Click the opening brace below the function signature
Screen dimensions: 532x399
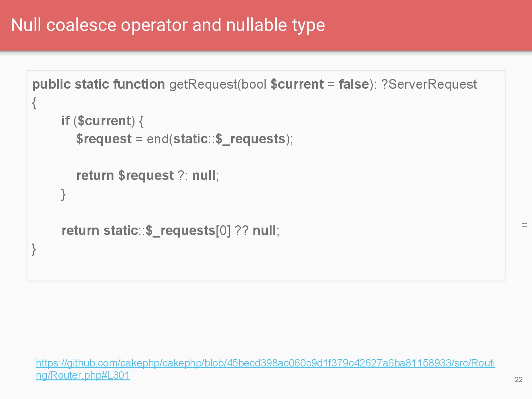[x=34, y=103]
